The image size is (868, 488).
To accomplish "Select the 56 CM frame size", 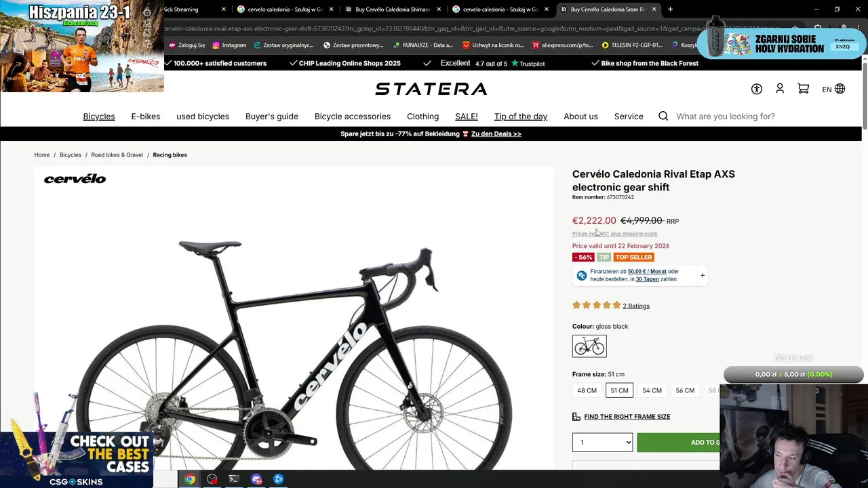I will point(685,390).
